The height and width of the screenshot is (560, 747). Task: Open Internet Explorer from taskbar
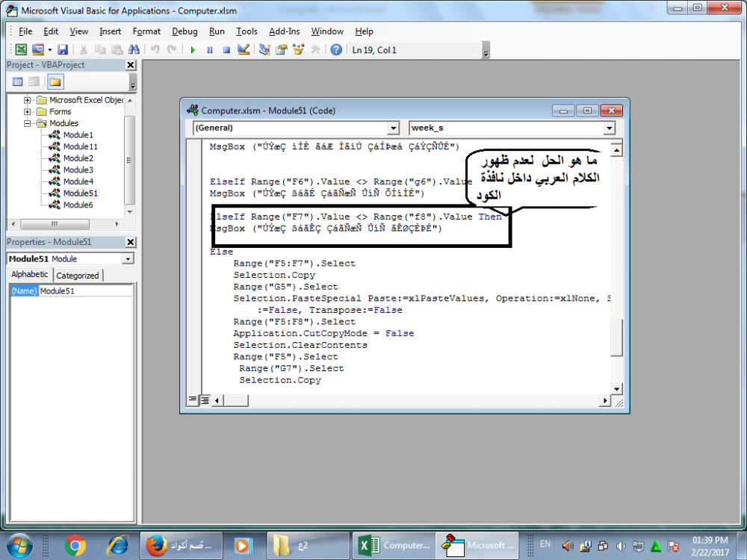tap(117, 546)
